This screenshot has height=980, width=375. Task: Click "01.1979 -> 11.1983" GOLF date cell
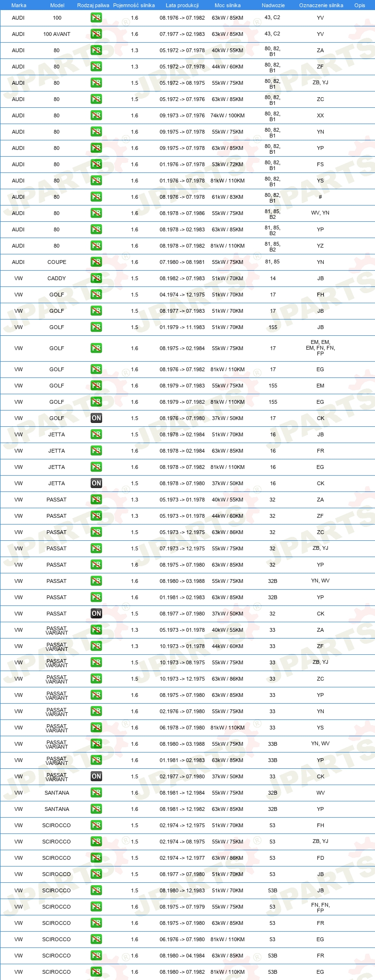(182, 327)
